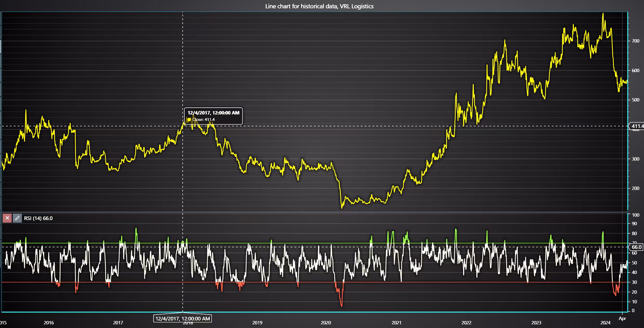The image size is (644, 328).
Task: Click the 700 price axis label
Action: (x=635, y=41)
